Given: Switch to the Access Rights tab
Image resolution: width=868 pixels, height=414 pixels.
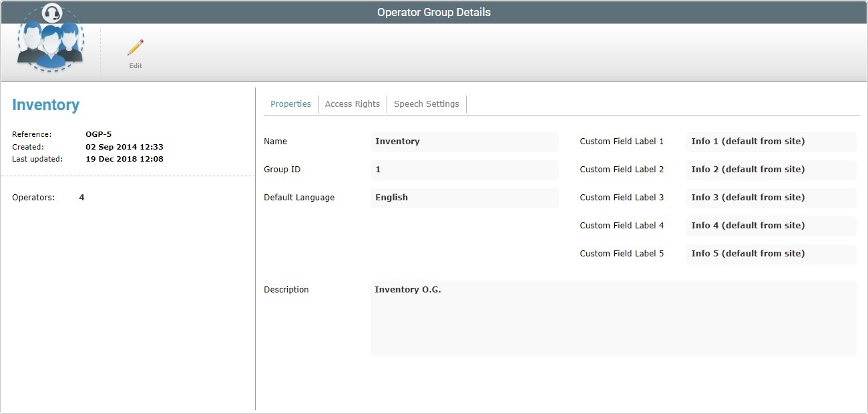Looking at the screenshot, I should (x=352, y=103).
